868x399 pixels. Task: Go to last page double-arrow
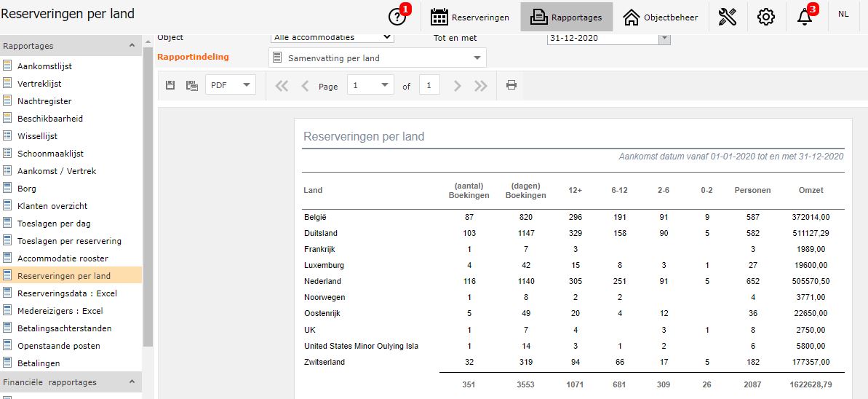click(x=480, y=86)
